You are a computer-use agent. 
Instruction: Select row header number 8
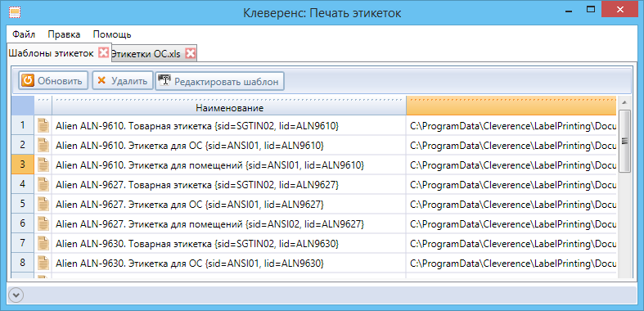pyautogui.click(x=23, y=264)
